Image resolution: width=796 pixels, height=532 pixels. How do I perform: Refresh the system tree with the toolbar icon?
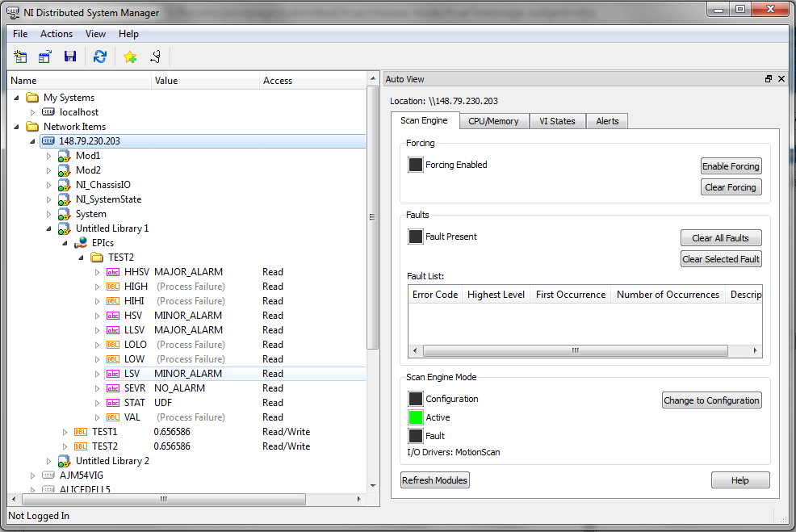point(100,57)
